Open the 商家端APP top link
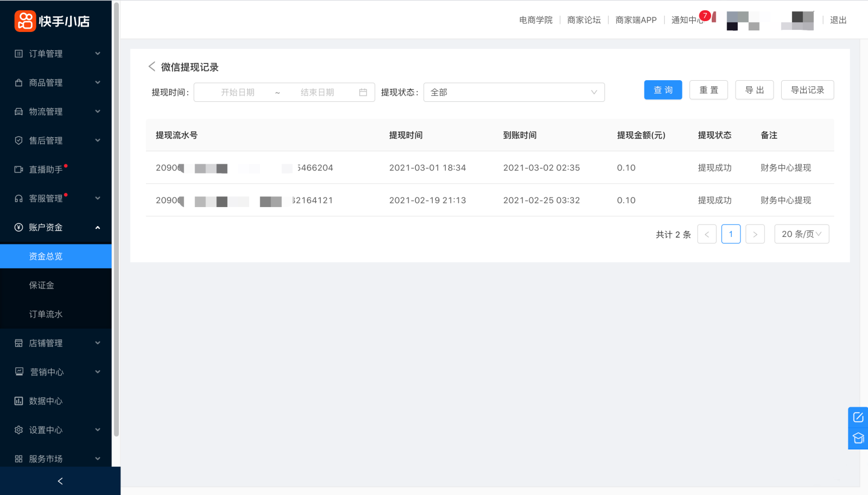 coord(636,20)
